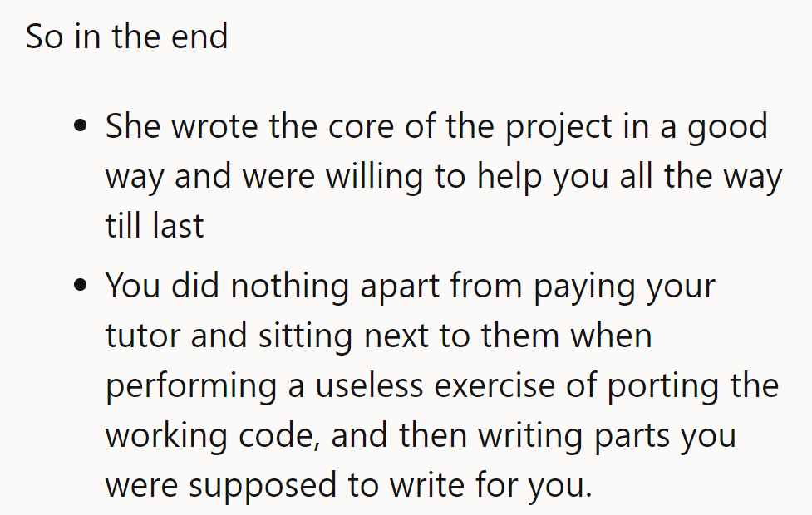Image resolution: width=812 pixels, height=515 pixels.
Task: Click the word "writing" in second bullet
Action: click(x=530, y=436)
